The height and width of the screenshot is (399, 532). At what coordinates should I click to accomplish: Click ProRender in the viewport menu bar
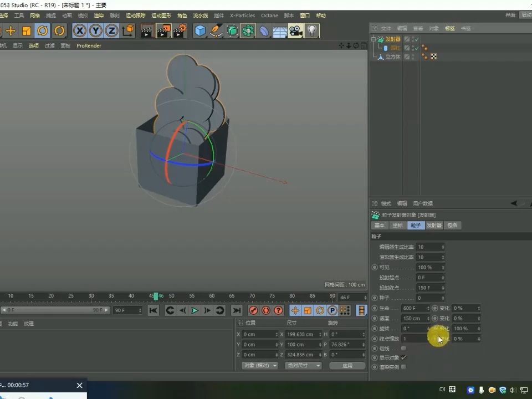[89, 45]
